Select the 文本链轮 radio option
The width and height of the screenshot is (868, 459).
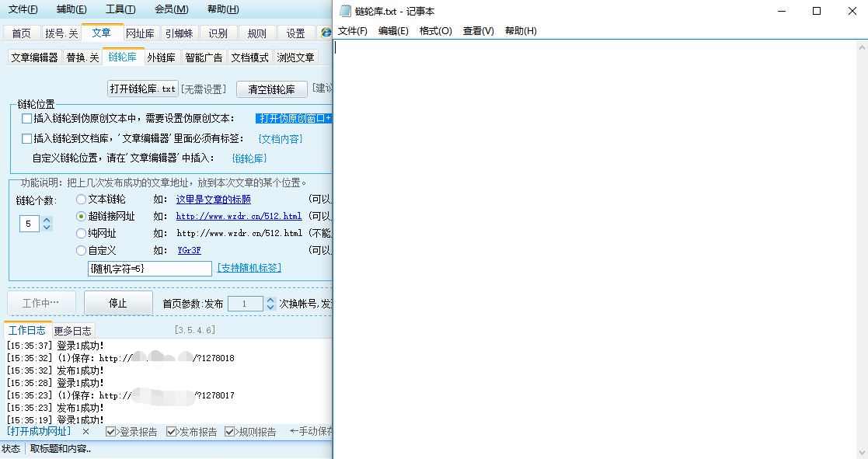pos(80,199)
